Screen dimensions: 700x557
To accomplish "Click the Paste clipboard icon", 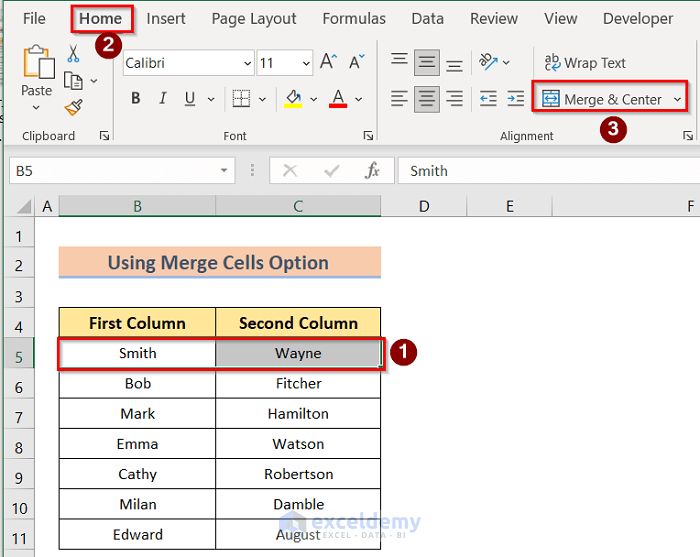I will [38, 62].
